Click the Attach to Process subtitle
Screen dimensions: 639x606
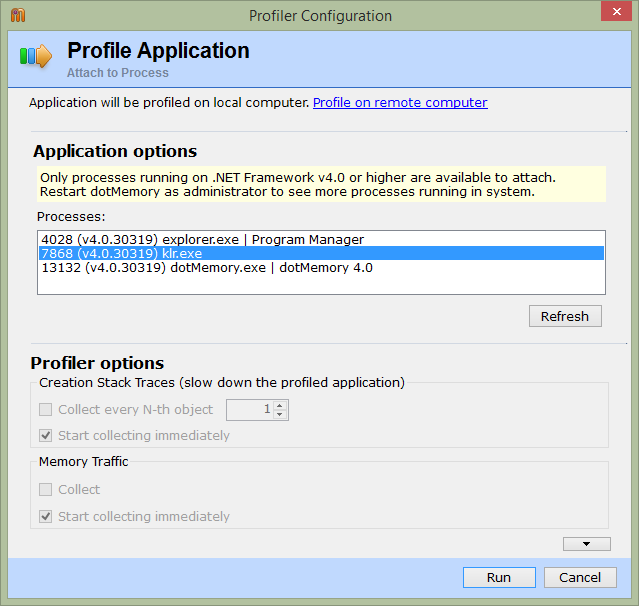[x=118, y=73]
